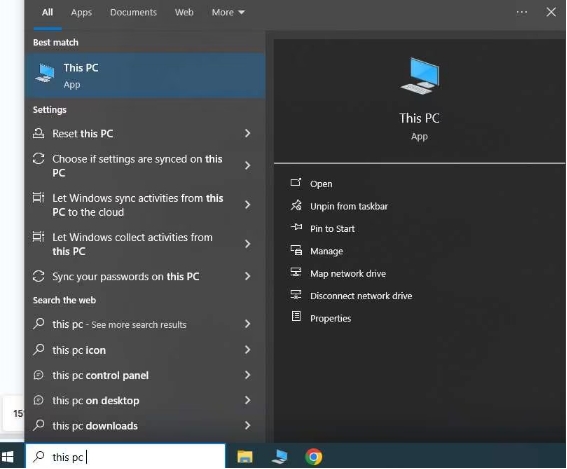
Task: Click the large This PC icon in preview pane
Action: click(420, 76)
